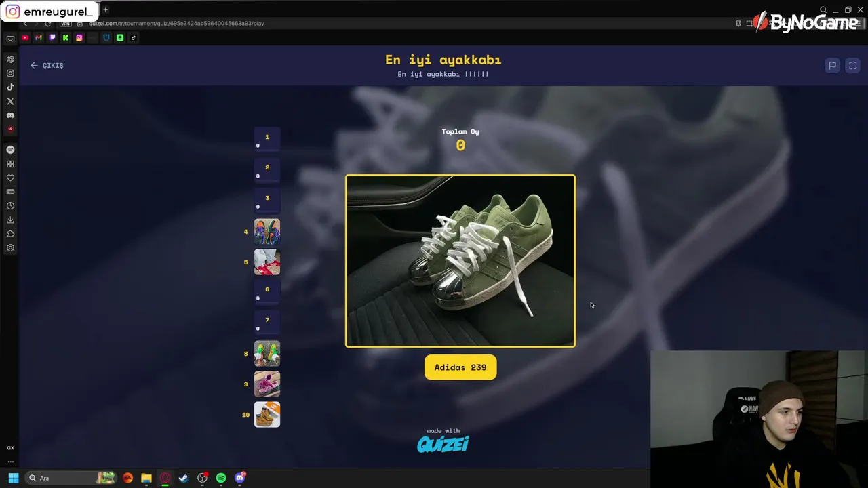The image size is (868, 488).
Task: Open extensions puzzle icon in sidebar
Action: (10, 234)
